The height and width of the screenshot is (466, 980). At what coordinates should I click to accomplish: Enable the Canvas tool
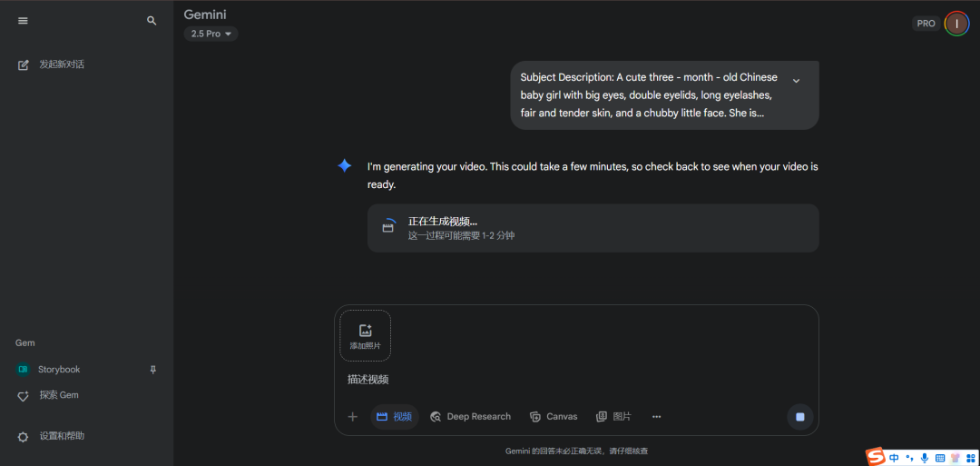[x=554, y=417]
